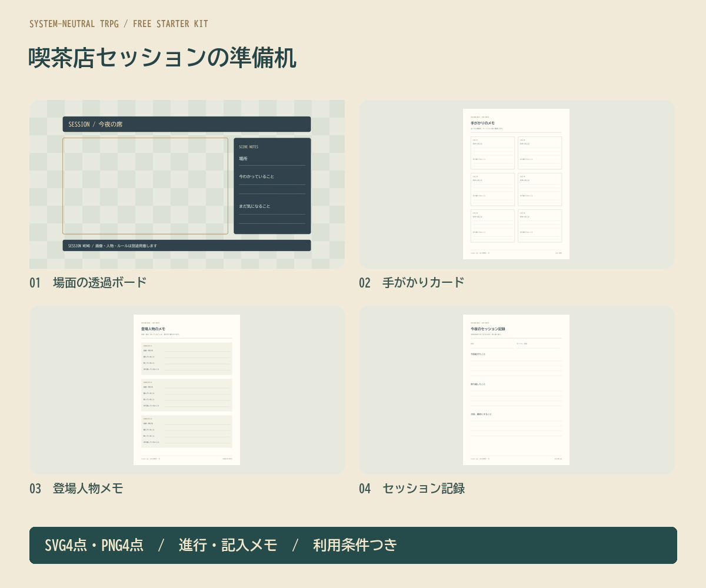706x588 pixels.
Task: Select the caption 04 セッション記録
Action: pyautogui.click(x=412, y=489)
